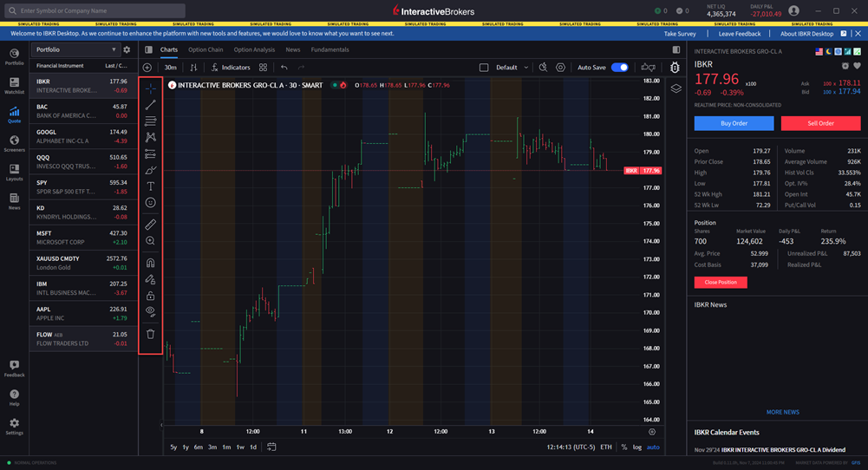Select the ruler measure tool
868x470 pixels.
click(x=150, y=225)
